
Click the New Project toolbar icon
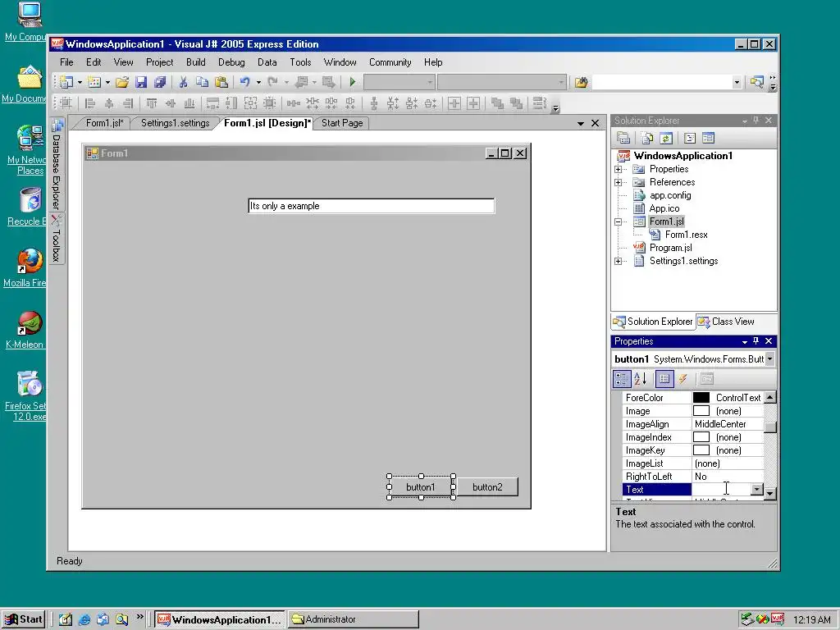click(x=66, y=82)
